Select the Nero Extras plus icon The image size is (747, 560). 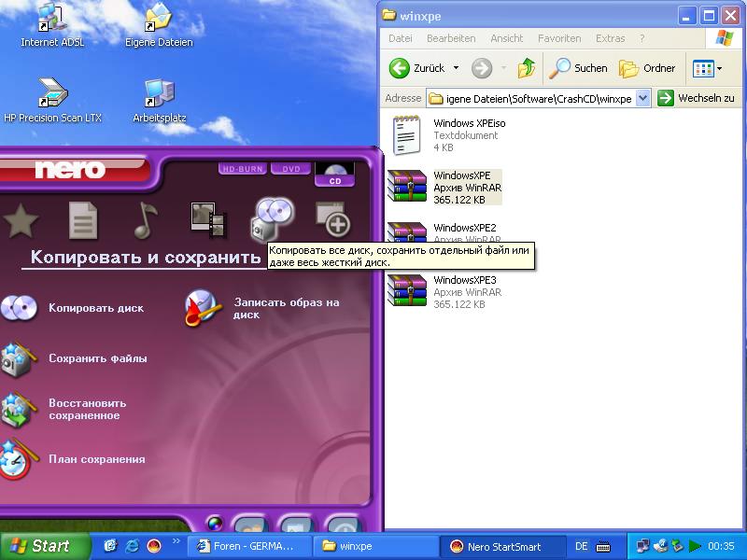pyautogui.click(x=333, y=220)
